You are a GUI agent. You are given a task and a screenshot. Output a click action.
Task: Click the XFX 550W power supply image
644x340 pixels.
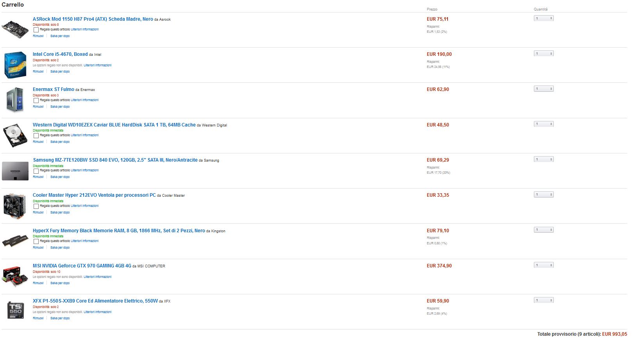[15, 311]
